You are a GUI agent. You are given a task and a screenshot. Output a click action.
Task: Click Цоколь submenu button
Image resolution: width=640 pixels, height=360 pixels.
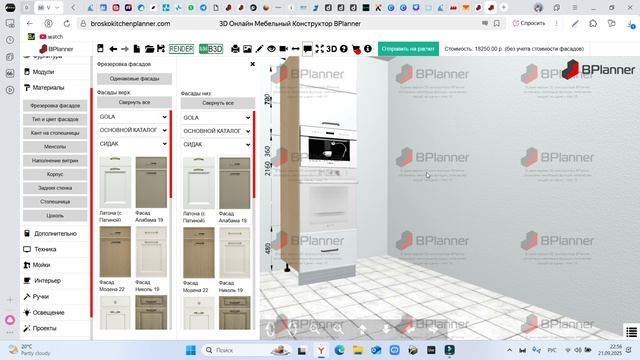click(x=55, y=216)
